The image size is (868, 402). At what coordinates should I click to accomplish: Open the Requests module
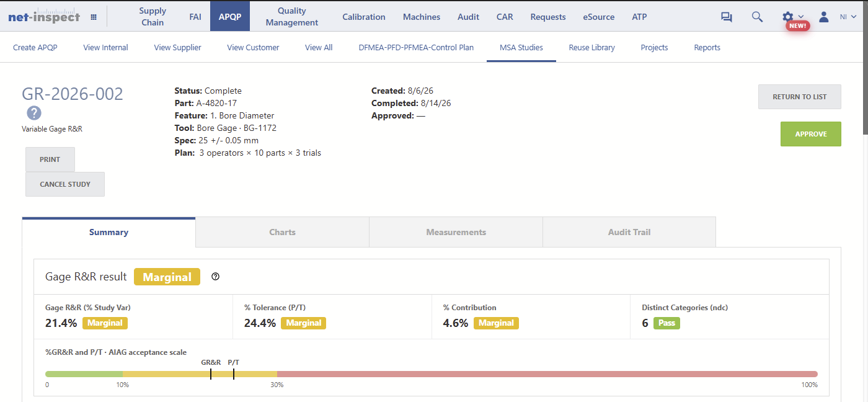[x=548, y=17]
